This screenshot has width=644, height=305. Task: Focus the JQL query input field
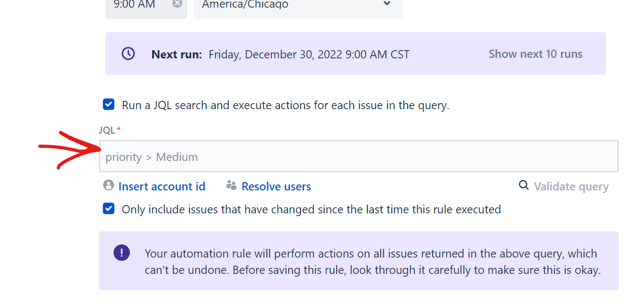coord(359,157)
